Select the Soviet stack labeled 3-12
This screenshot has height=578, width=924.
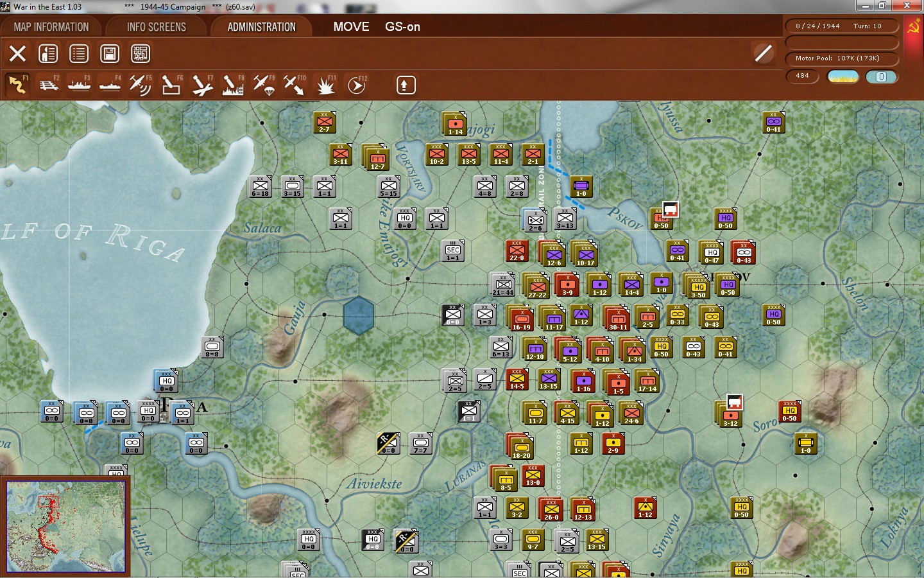click(x=729, y=414)
